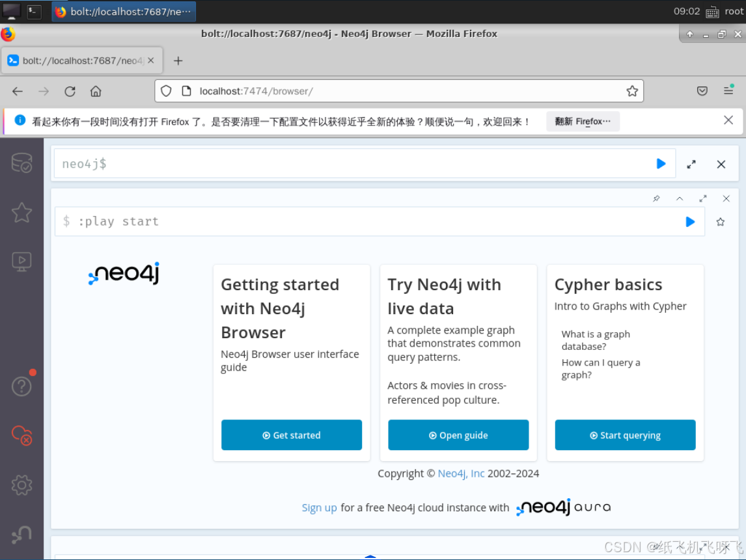Rerun the :play start command
746x560 pixels.
pyautogui.click(x=690, y=222)
